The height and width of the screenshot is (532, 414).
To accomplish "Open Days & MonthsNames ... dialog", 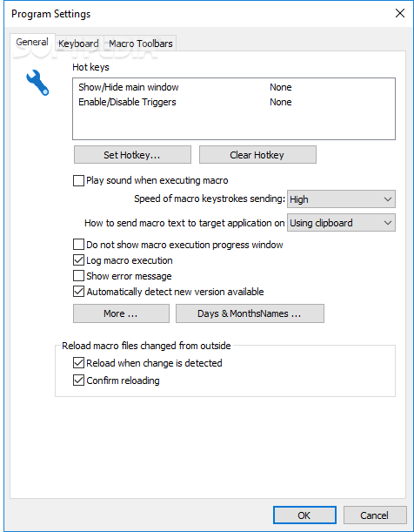I will (x=250, y=313).
